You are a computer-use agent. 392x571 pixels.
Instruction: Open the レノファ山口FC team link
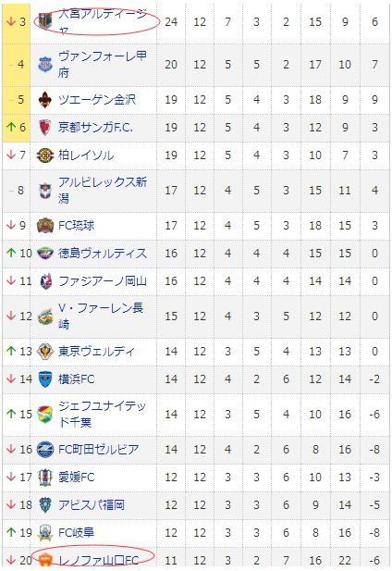click(99, 561)
